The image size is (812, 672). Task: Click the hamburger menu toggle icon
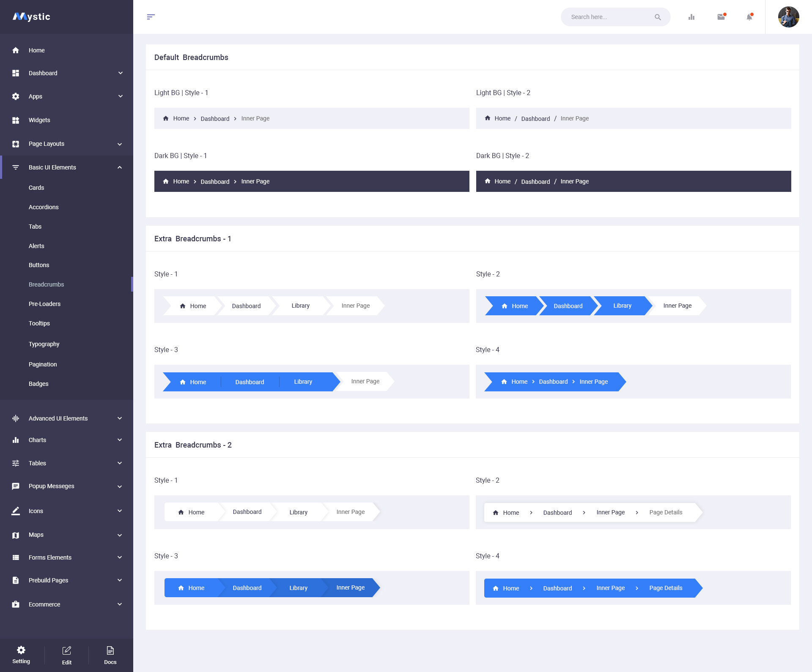[x=151, y=17]
